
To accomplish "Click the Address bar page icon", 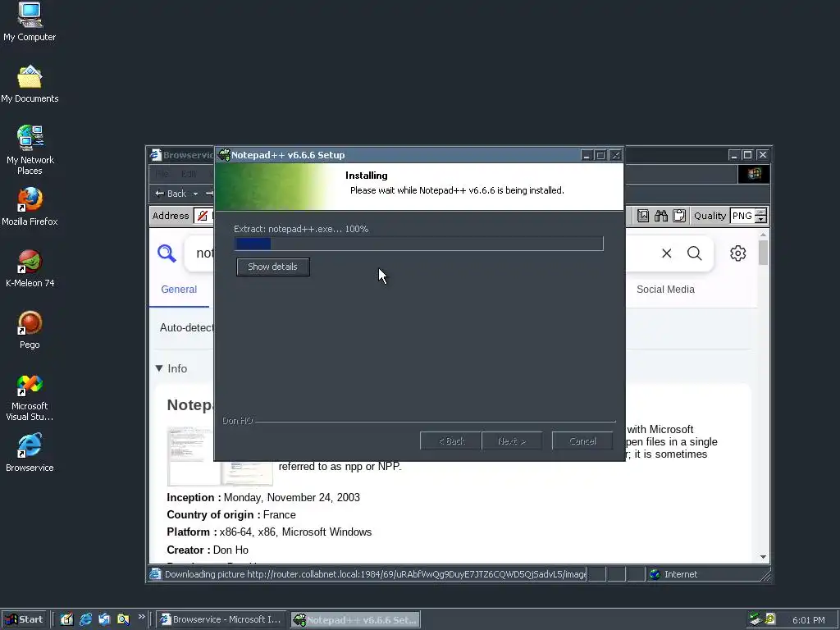I will (x=202, y=216).
